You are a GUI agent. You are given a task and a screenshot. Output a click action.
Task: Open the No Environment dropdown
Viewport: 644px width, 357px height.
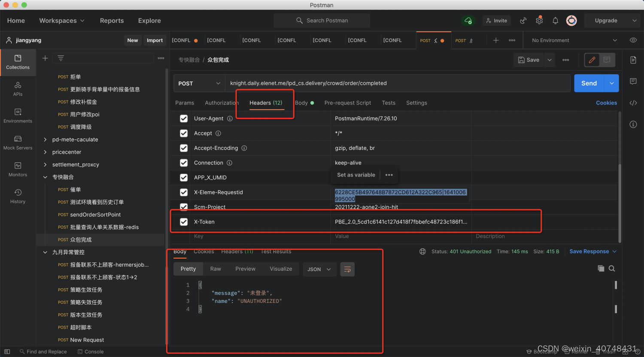click(x=574, y=40)
